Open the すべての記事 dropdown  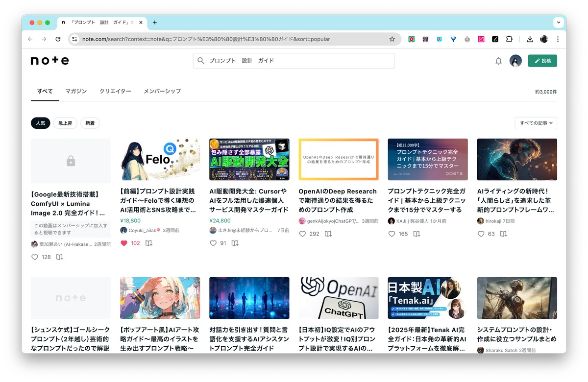pos(536,123)
